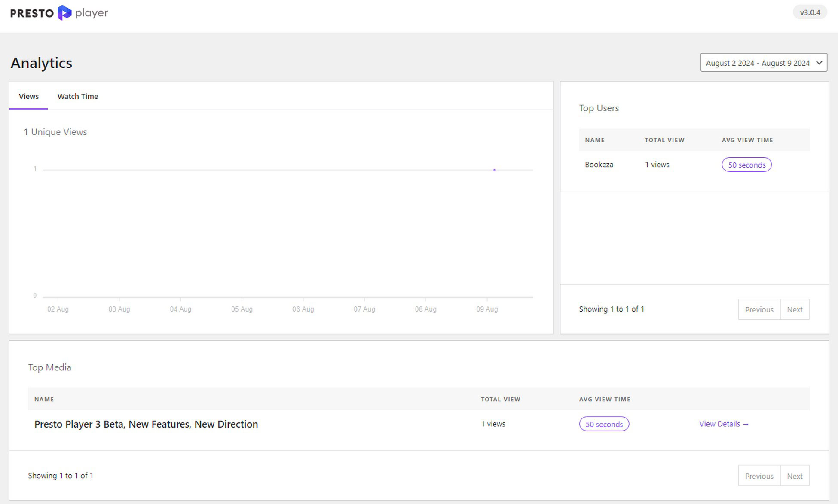838x504 pixels.
Task: Click the 02 Aug axis label
Action: click(58, 309)
